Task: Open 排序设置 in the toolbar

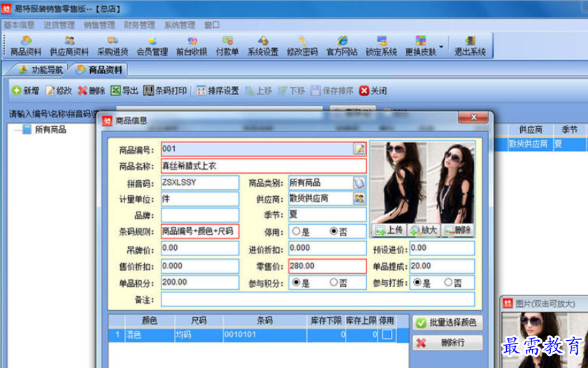Action: pyautogui.click(x=217, y=91)
